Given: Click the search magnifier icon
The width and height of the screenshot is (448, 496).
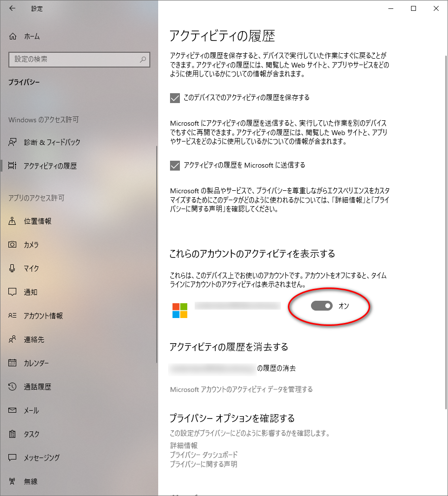Looking at the screenshot, I should [143, 60].
